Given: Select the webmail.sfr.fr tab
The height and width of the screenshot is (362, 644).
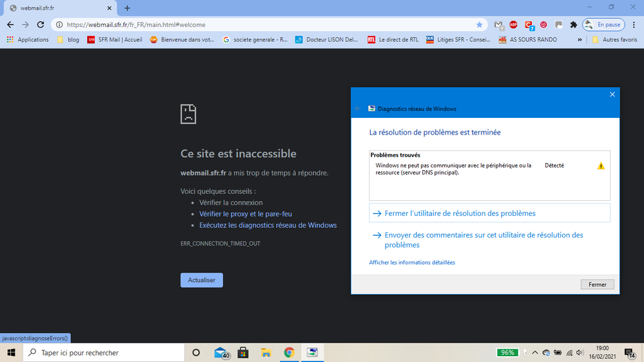Looking at the screenshot, I should point(58,8).
